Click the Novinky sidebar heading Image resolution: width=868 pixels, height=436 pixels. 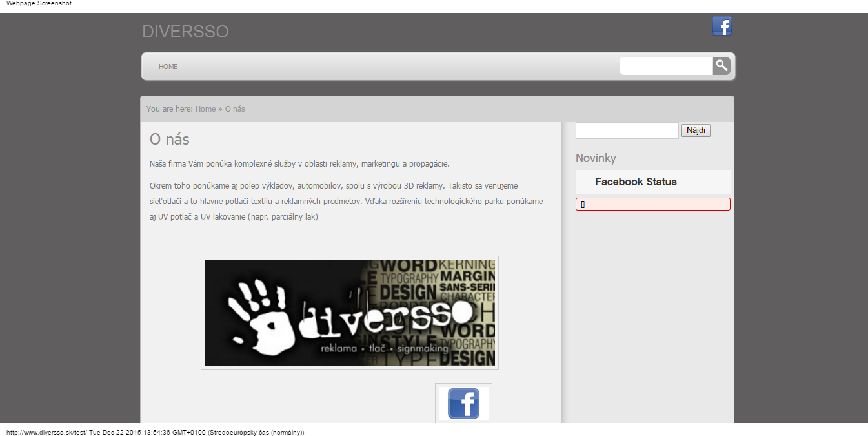[x=596, y=158]
